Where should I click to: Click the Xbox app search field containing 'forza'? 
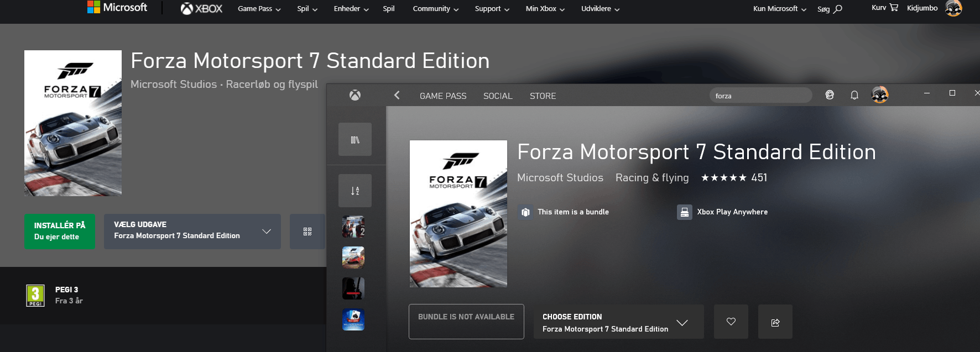pos(761,96)
